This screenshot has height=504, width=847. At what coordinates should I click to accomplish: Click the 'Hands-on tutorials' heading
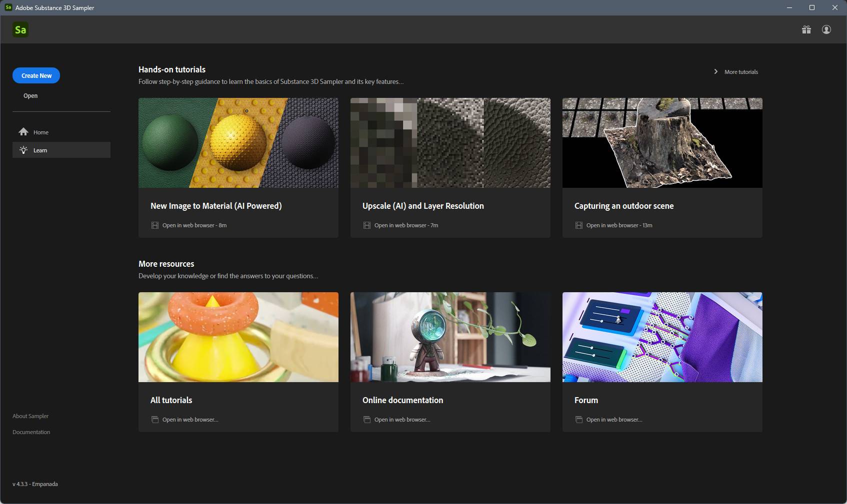[172, 69]
